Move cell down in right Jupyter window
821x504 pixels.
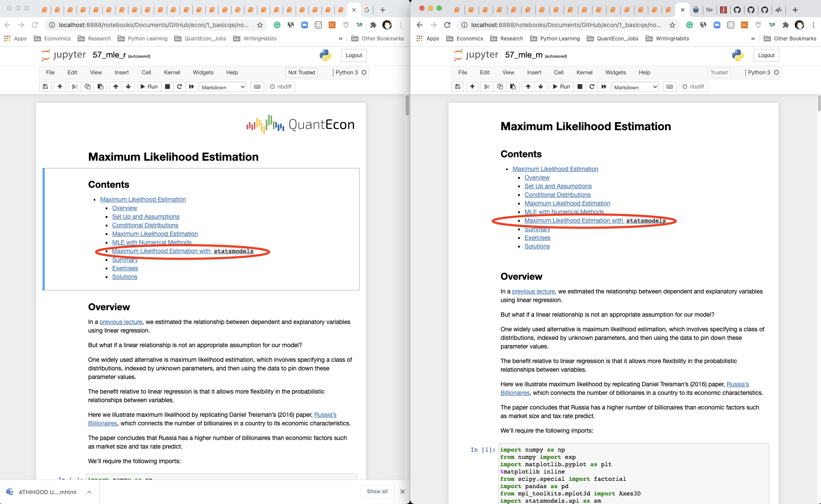click(x=540, y=87)
